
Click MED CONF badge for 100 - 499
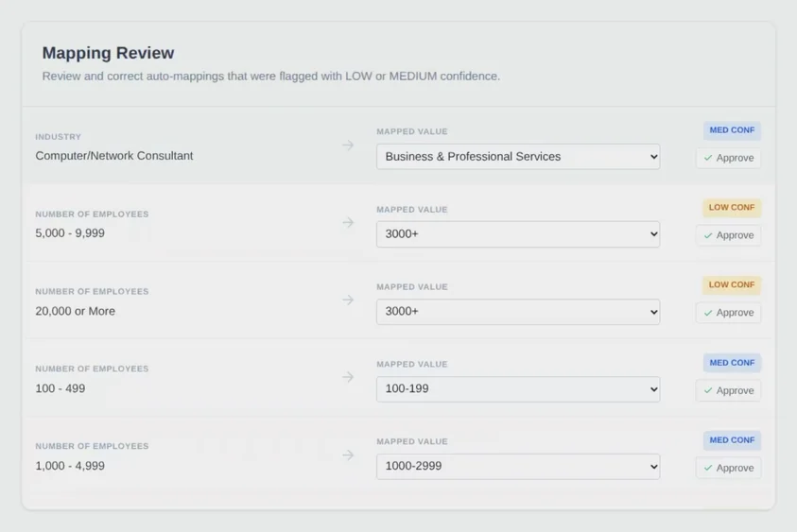[x=732, y=363]
